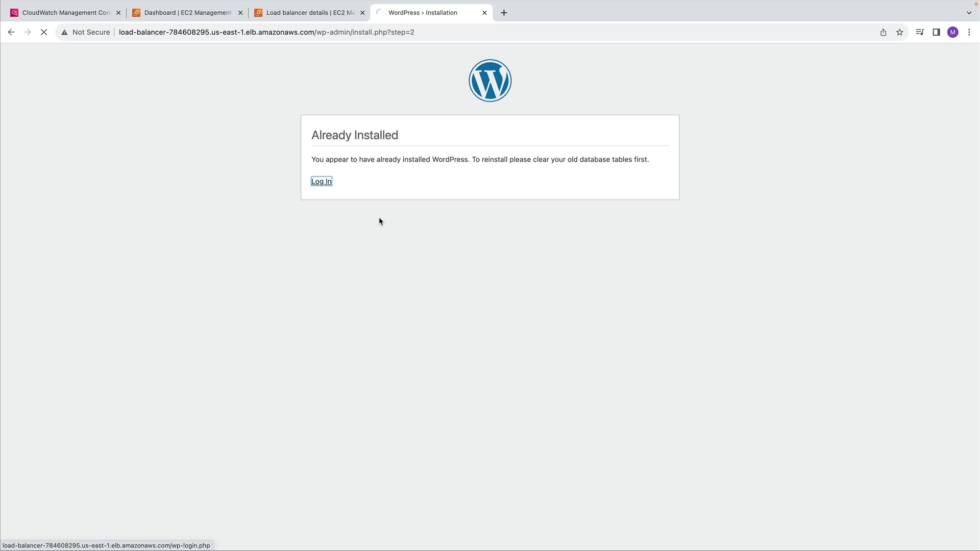
Task: Open a new browser tab
Action: tap(504, 13)
